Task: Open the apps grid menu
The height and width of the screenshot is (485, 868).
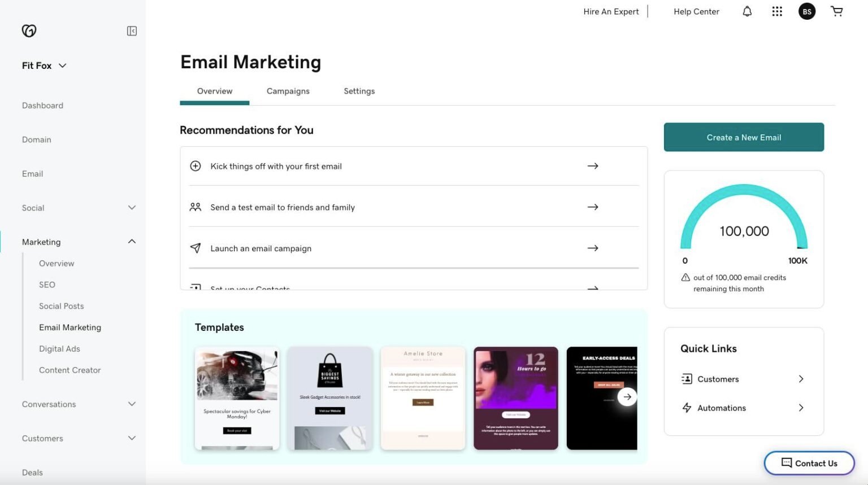Action: [x=777, y=11]
